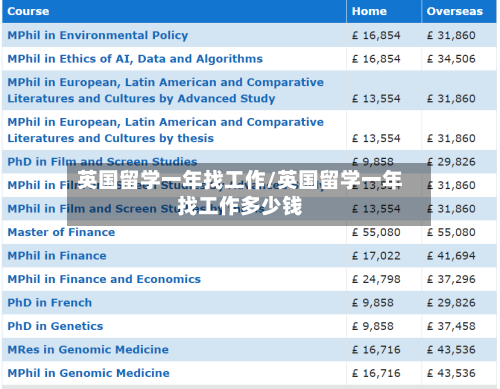Select the Home fee £ 17,022
Screen dimensions: 500x389
[376, 256]
